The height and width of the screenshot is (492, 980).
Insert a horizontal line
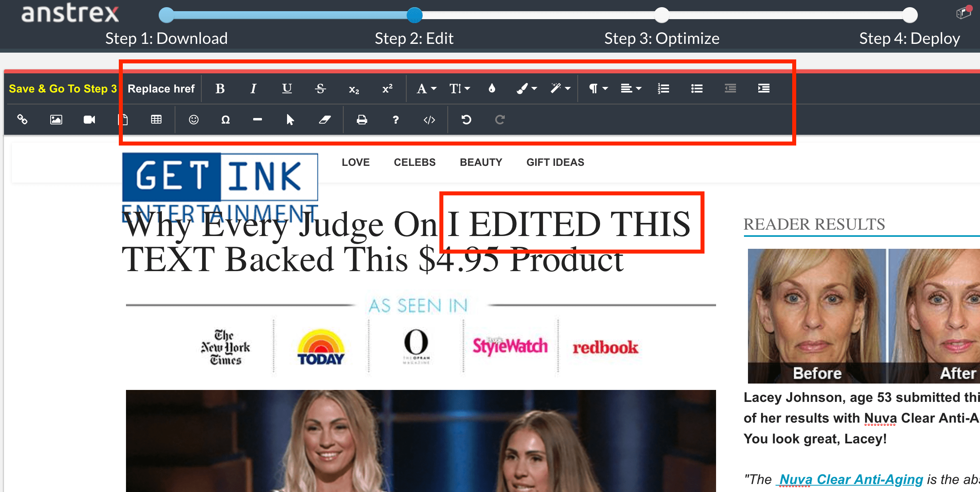click(258, 119)
